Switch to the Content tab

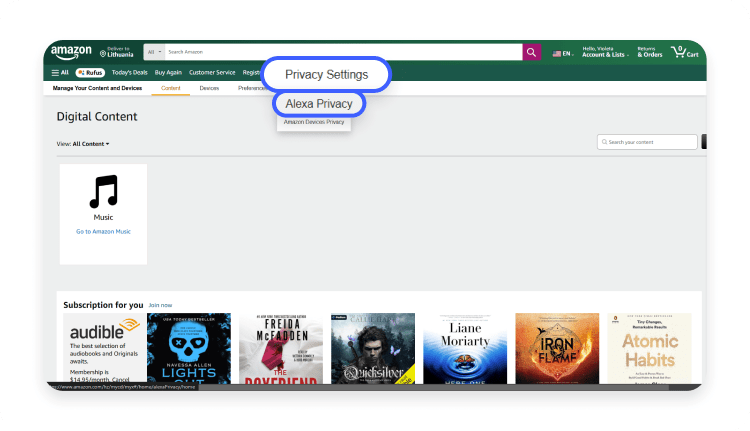tap(171, 88)
